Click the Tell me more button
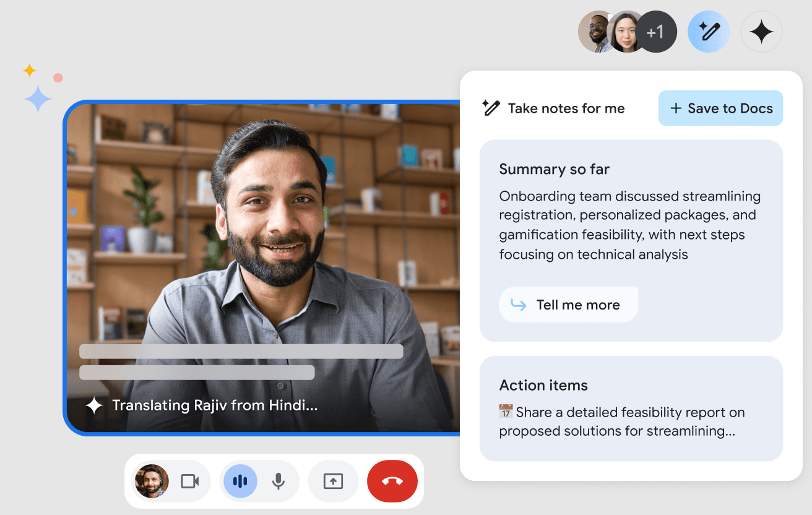Screen dimensions: 812x515 [x=568, y=305]
